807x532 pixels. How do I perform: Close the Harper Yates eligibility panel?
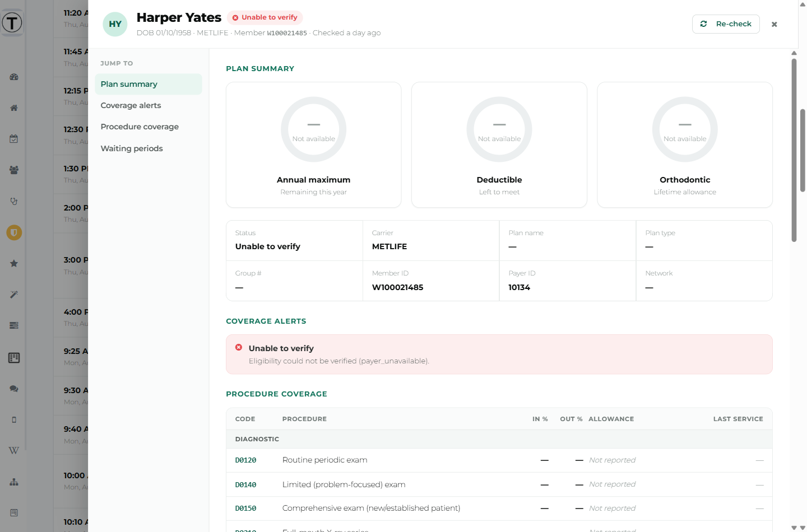774,25
